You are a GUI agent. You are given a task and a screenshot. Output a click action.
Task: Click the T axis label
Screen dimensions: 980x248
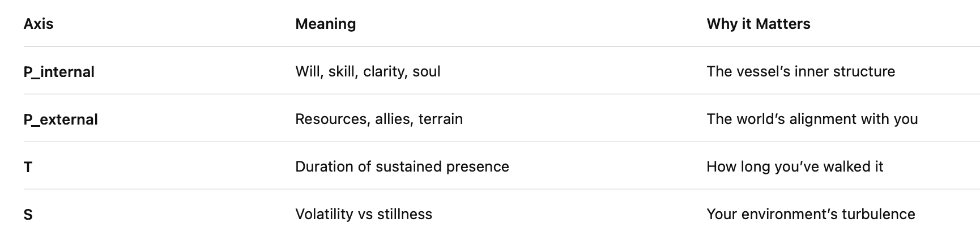(x=28, y=167)
